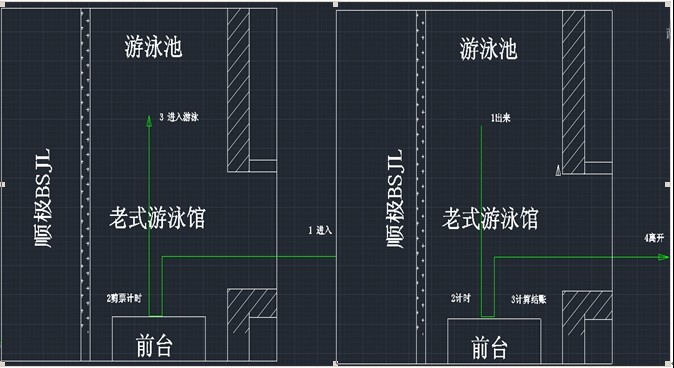Select the 1 进入 annotation text
Image resolution: width=674 pixels, height=368 pixels.
pyautogui.click(x=320, y=230)
